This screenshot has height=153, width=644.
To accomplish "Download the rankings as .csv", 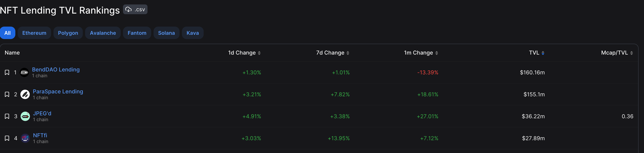I will 135,10.
